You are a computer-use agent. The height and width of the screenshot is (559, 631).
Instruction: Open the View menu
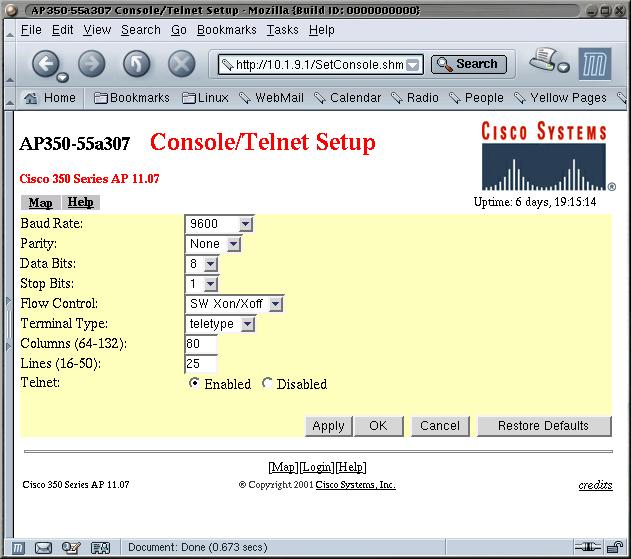pos(97,30)
